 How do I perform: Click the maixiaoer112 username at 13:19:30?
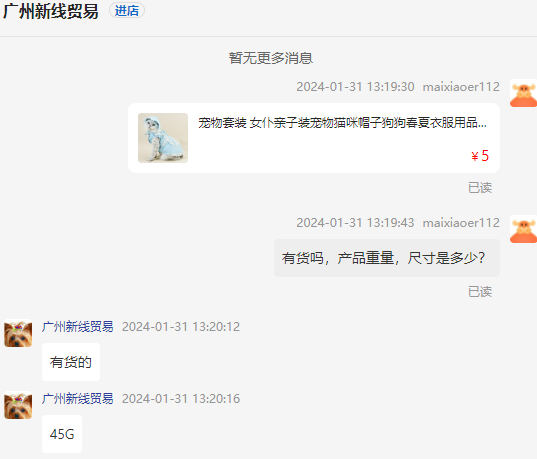461,87
